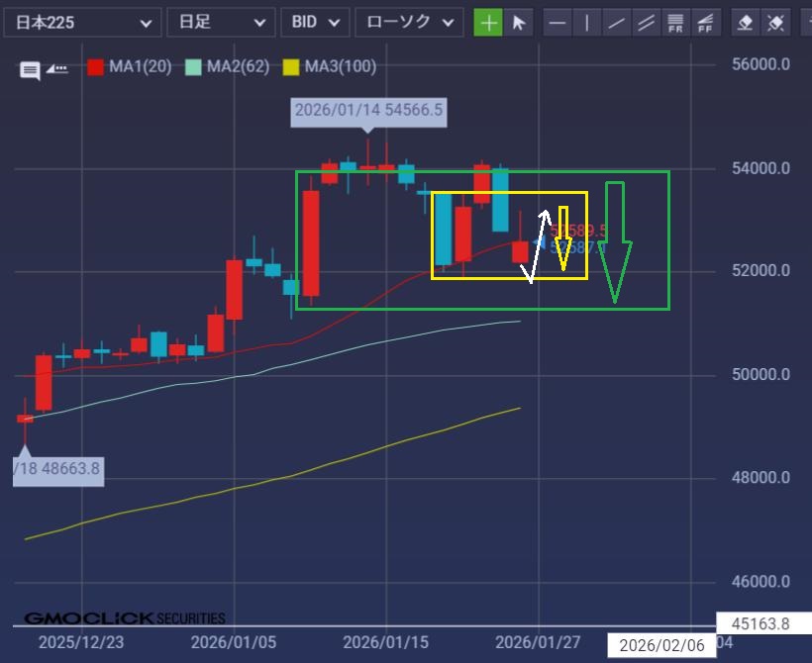Click the eraser tool icon

coord(747,22)
